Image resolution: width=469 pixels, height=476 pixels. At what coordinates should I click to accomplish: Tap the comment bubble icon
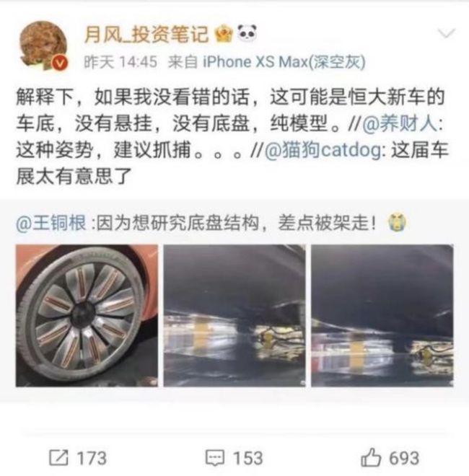coord(215,457)
